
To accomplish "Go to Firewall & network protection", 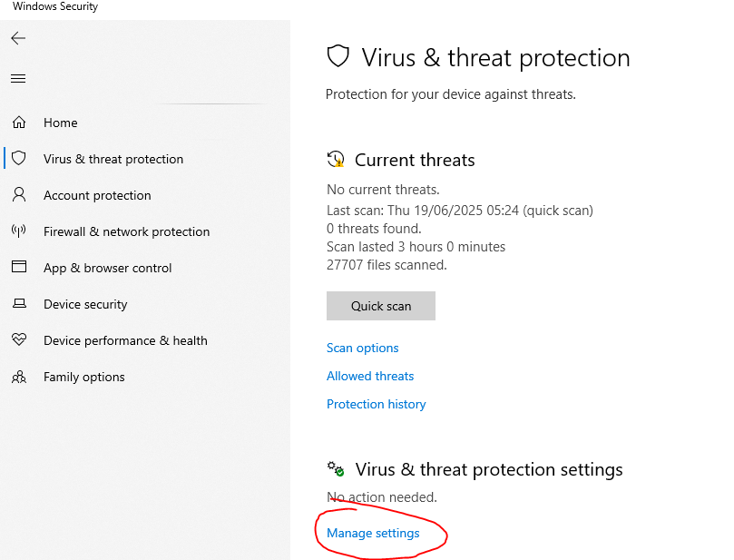I will pyautogui.click(x=126, y=231).
